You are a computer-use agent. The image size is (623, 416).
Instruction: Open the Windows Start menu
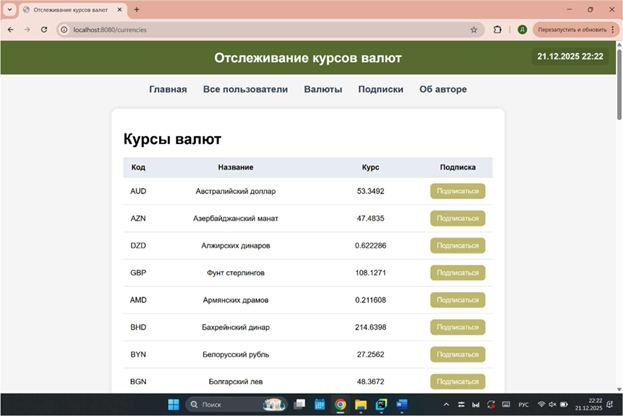point(172,404)
